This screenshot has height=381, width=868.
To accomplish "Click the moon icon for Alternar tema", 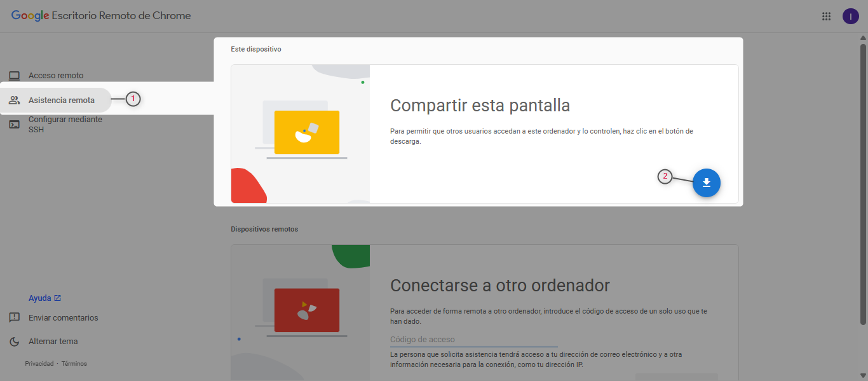I will 14,342.
